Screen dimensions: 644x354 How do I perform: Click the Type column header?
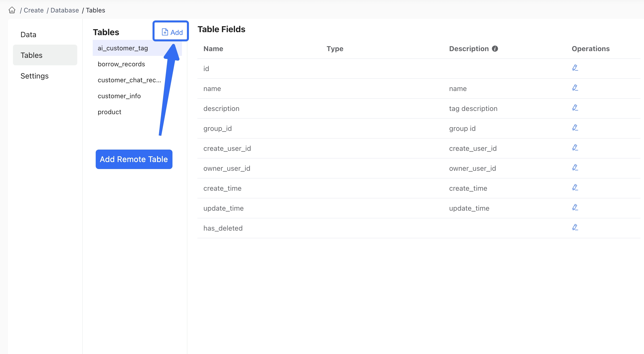335,49
